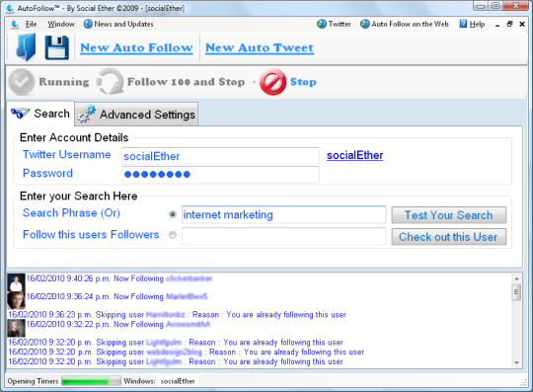Click the Test Your Search button
The height and width of the screenshot is (392, 533).
[x=449, y=215]
